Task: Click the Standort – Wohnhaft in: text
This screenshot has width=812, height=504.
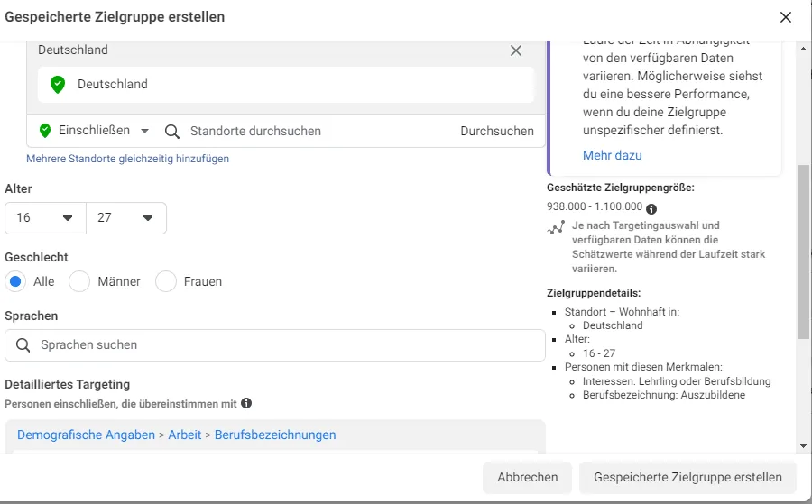Action: (622, 312)
